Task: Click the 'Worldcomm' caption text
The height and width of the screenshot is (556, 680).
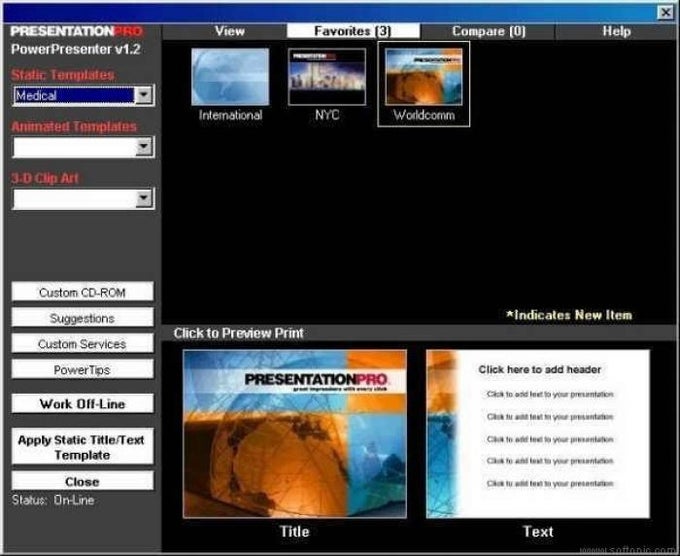Action: [x=424, y=115]
